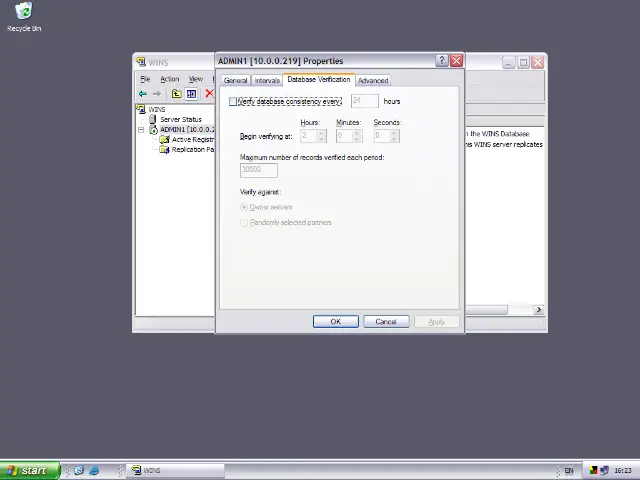640x480 pixels.
Task: Click the dialog's question mark help icon
Action: point(441,61)
